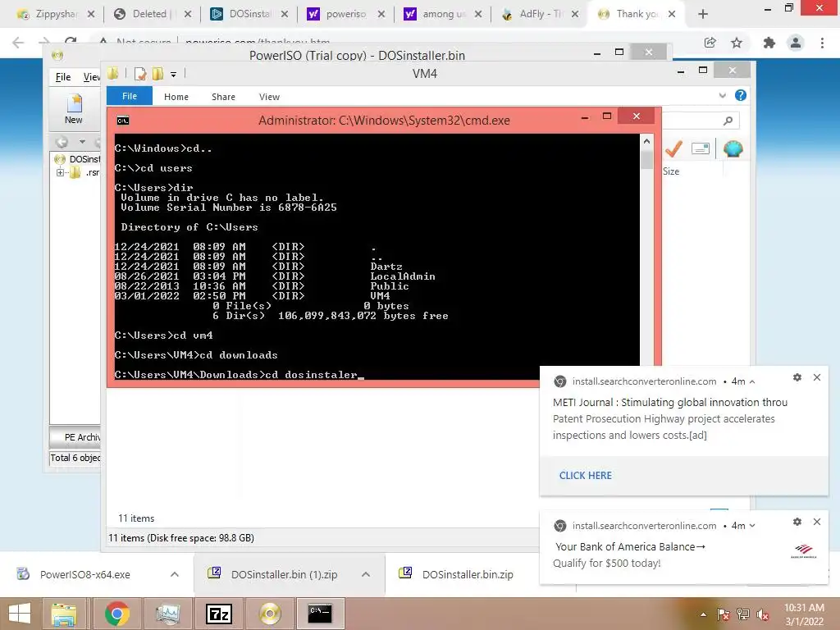Switch to PowerISO disc taskbar icon
This screenshot has height=630, width=840.
[x=270, y=614]
